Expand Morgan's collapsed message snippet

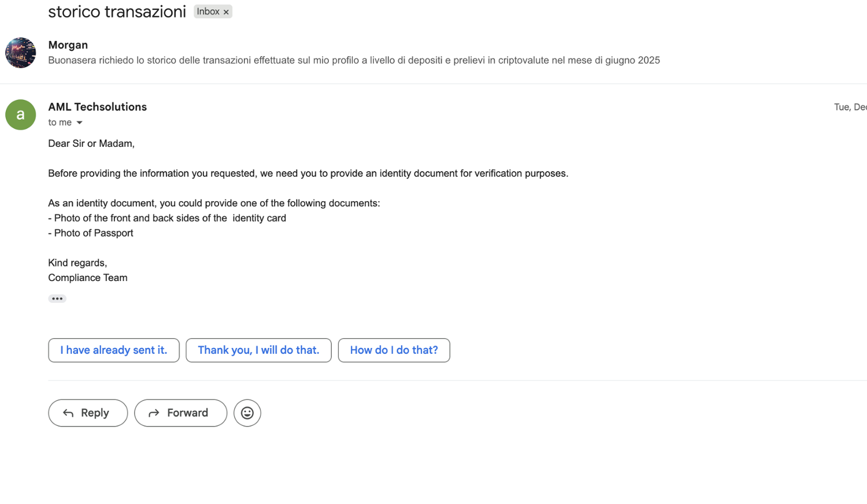pyautogui.click(x=354, y=60)
